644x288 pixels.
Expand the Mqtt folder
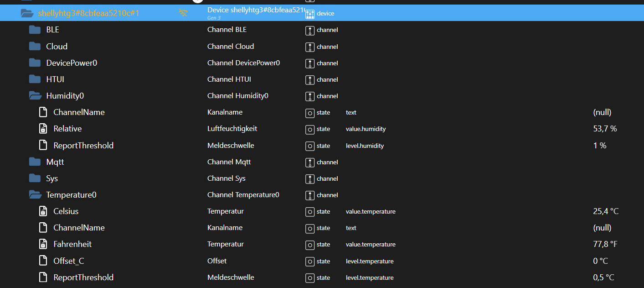coord(35,162)
